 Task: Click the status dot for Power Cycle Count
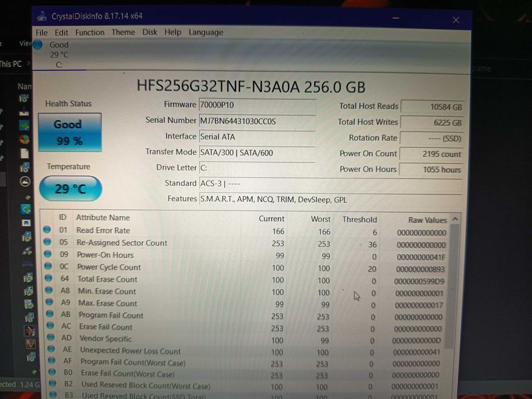tap(48, 266)
